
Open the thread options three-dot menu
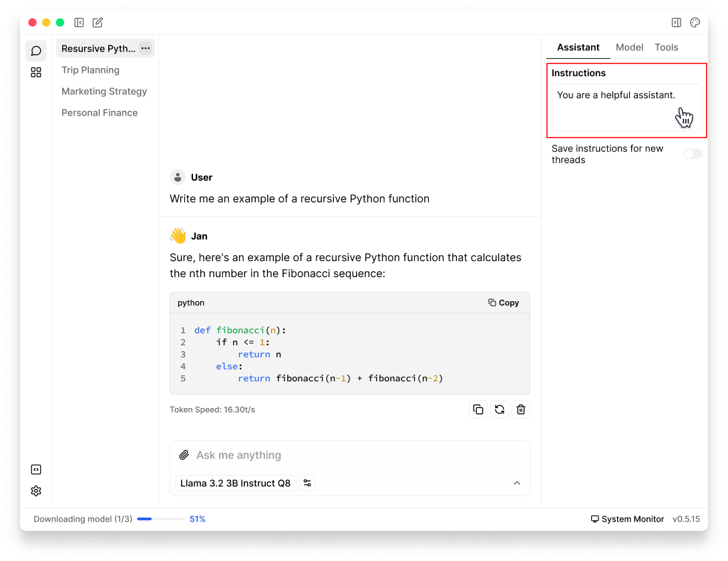tap(146, 48)
